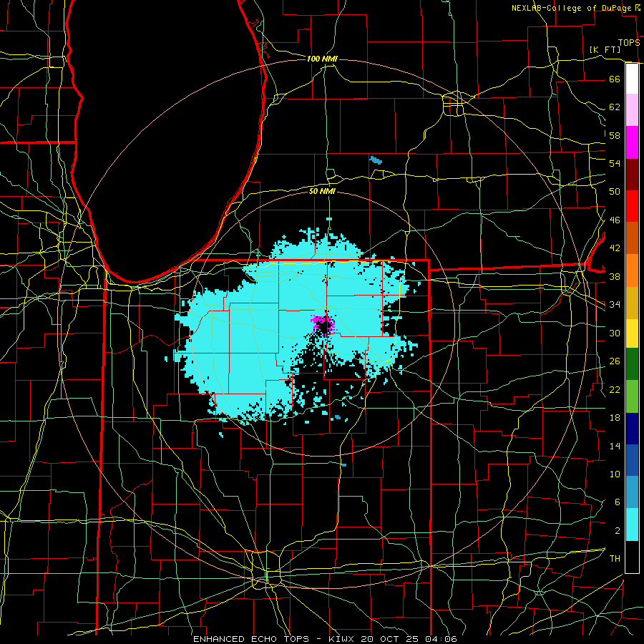Click the TOPS legend heading
This screenshot has width=644, height=644.
click(x=629, y=42)
